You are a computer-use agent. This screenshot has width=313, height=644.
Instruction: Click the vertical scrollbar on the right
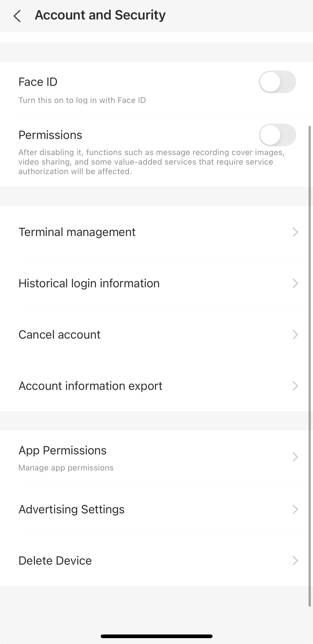point(310,365)
